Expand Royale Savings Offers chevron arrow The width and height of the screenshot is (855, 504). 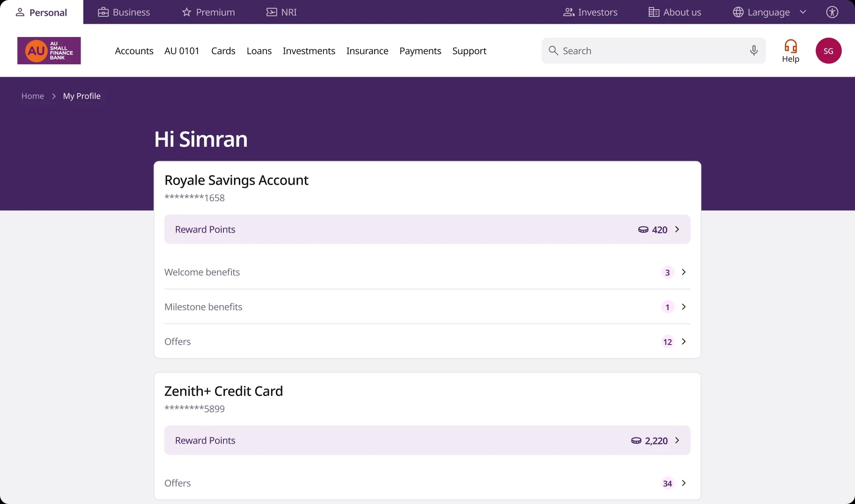point(684,341)
